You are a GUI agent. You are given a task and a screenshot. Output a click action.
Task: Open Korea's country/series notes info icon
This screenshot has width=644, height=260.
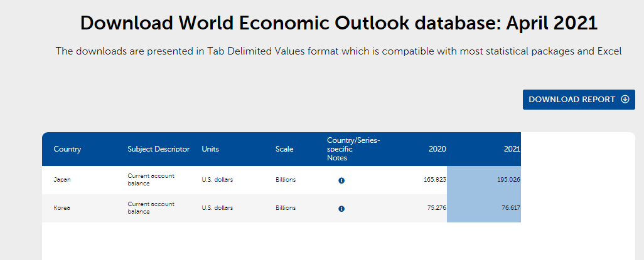tap(341, 209)
